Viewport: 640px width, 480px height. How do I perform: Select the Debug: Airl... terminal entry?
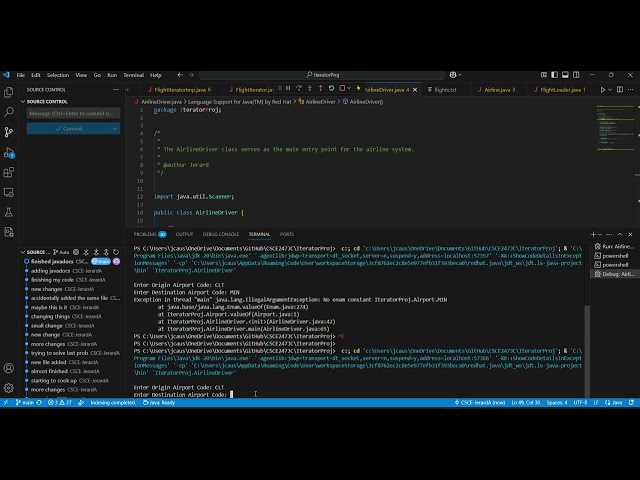[x=614, y=274]
